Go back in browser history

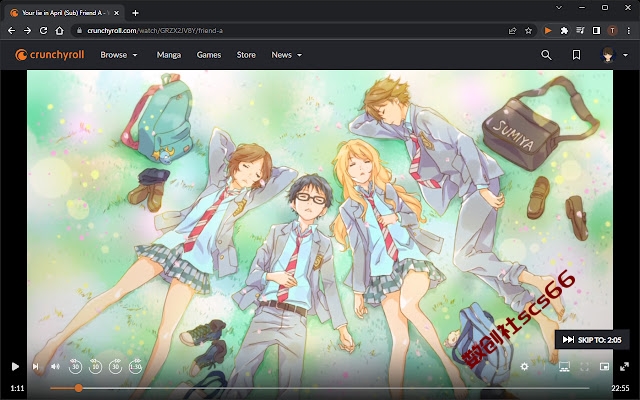[x=11, y=31]
